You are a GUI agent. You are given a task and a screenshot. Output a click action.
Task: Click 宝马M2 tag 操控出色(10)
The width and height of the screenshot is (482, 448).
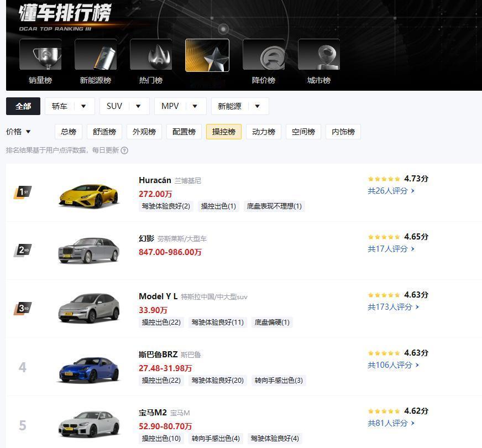click(x=161, y=439)
